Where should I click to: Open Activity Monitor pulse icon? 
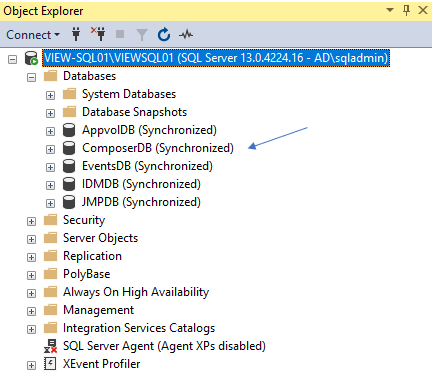[186, 34]
